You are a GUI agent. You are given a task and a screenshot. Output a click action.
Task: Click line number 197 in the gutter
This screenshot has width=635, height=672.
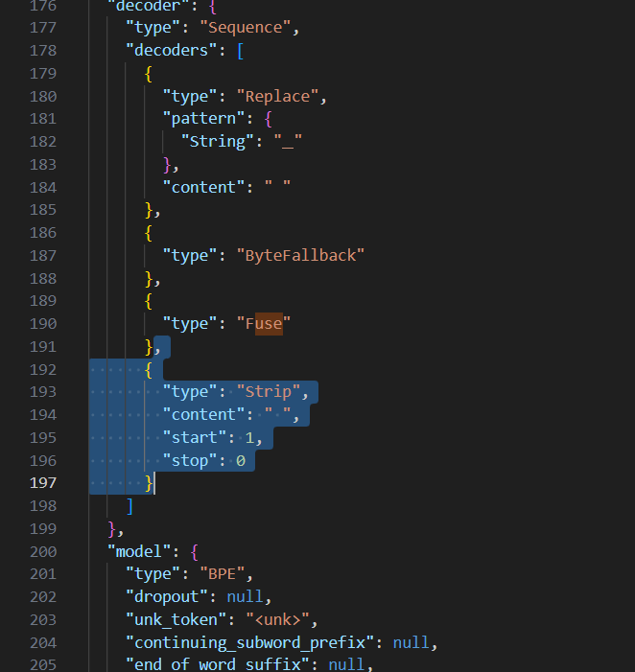click(43, 483)
